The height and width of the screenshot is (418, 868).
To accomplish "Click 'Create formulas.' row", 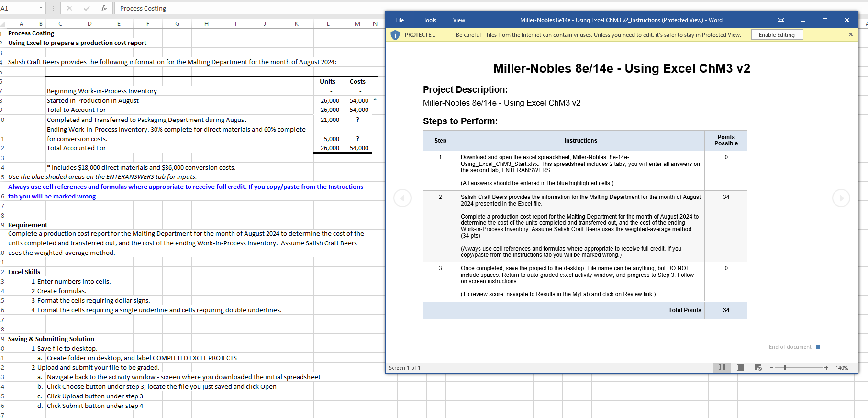I will [62, 291].
